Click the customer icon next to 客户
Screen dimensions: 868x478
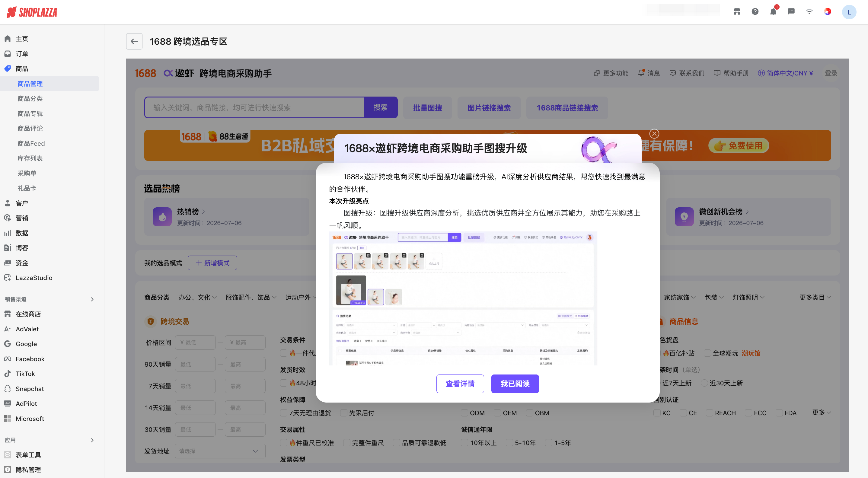pyautogui.click(x=8, y=203)
